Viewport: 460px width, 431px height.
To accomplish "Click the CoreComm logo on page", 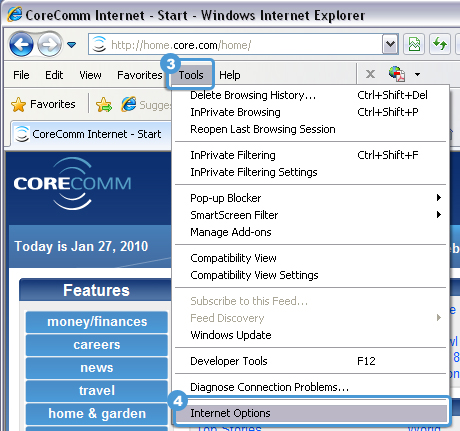I will (72, 183).
